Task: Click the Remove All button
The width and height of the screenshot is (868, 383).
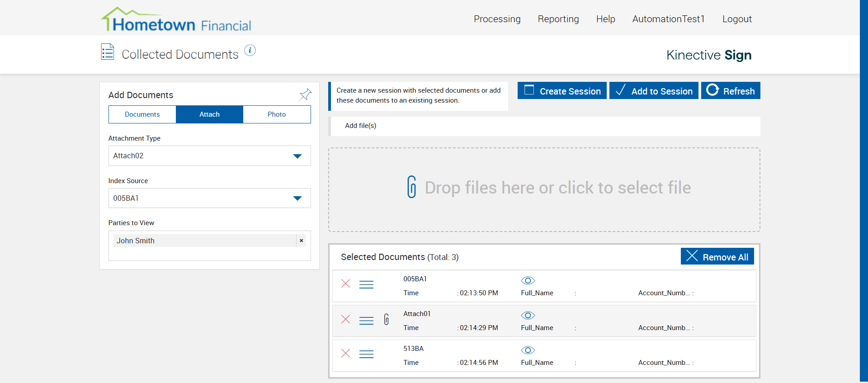Action: (x=717, y=257)
